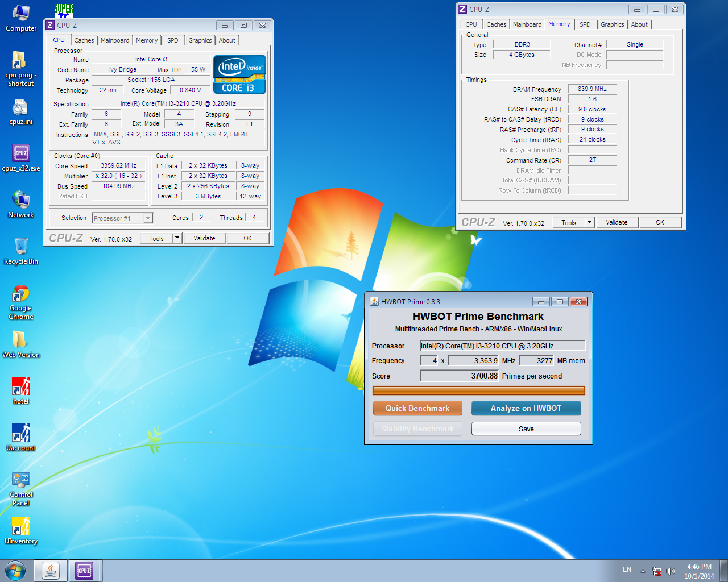This screenshot has width=728, height=582.
Task: Select the hotel desktop shortcut
Action: click(21, 391)
